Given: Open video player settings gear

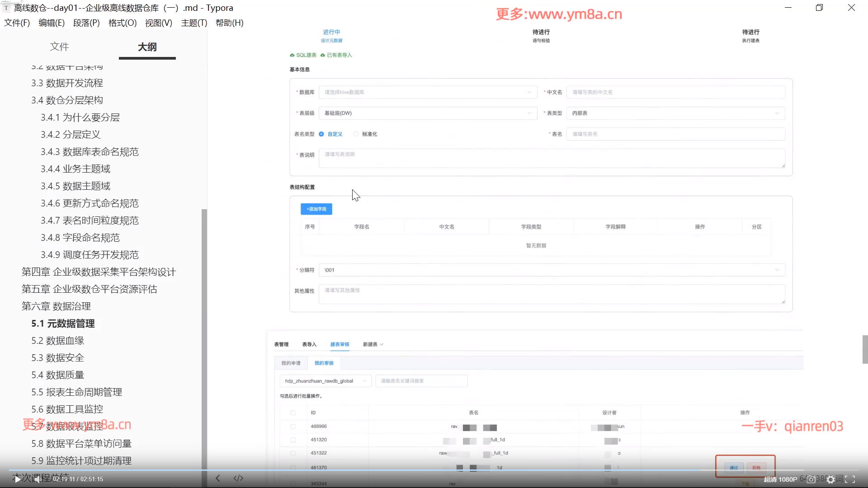Looking at the screenshot, I should click(831, 479).
